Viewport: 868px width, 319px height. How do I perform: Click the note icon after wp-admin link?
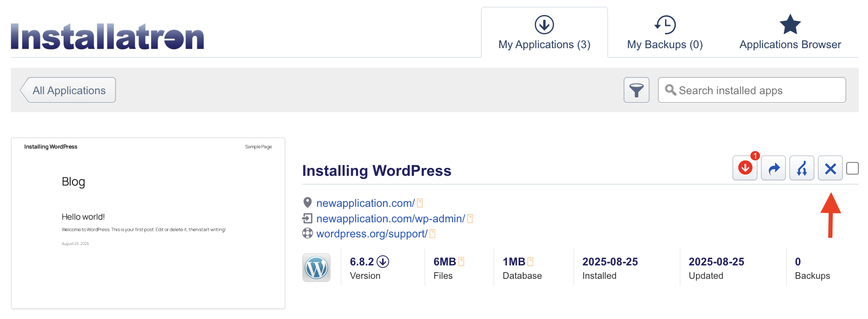pyautogui.click(x=470, y=219)
